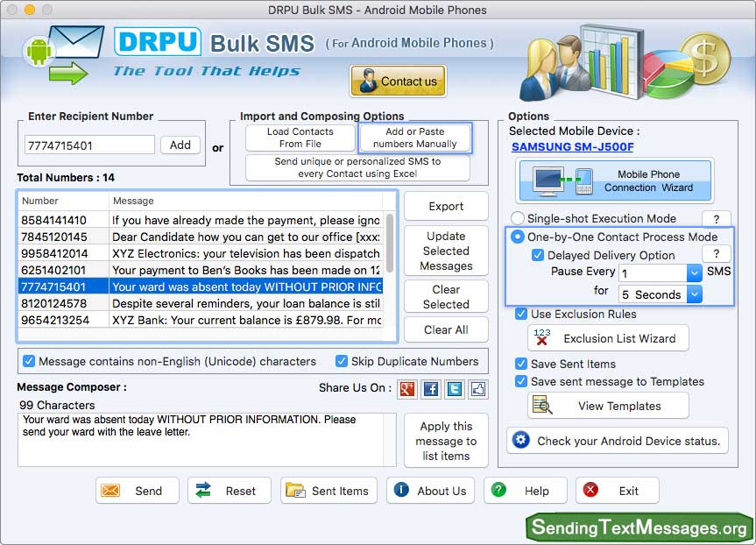The image size is (756, 545).
Task: Click the Dear Candidate message cell
Action: coord(246,237)
